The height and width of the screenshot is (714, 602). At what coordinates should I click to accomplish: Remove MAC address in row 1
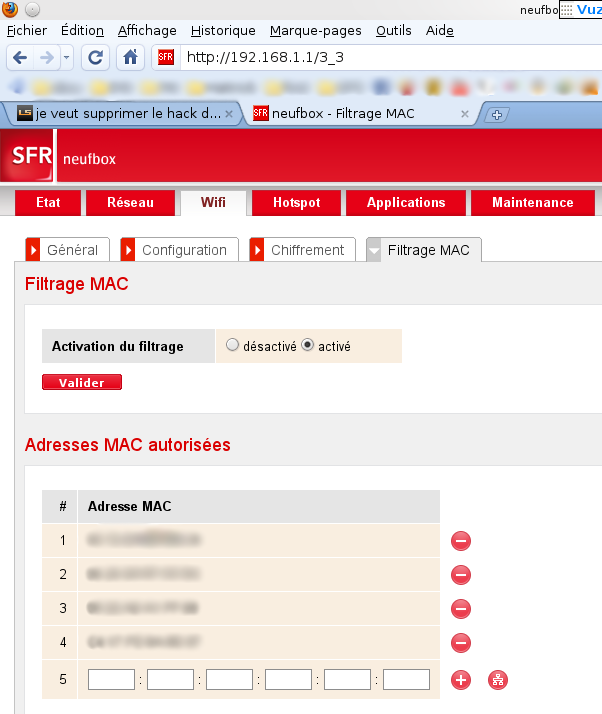(x=461, y=541)
